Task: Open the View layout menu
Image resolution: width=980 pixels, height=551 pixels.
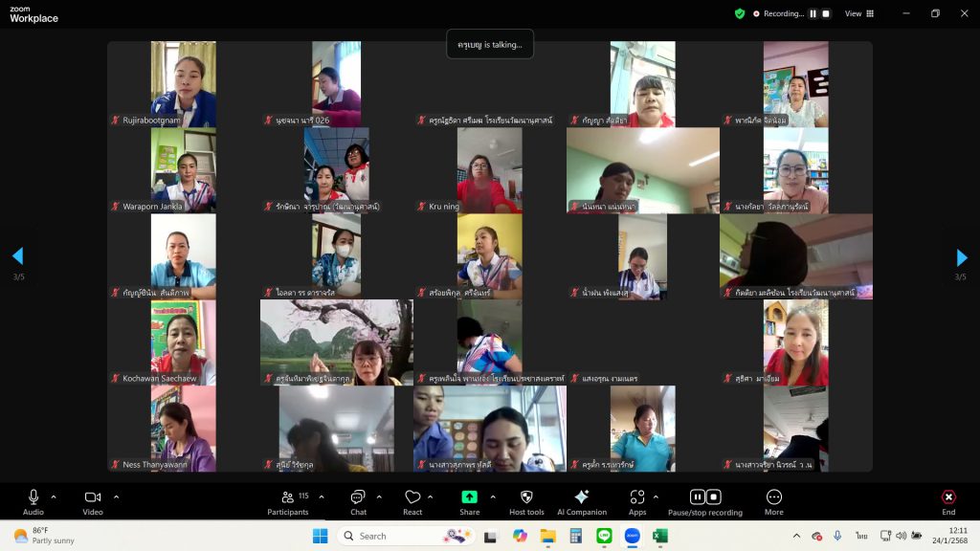Action: tap(857, 13)
